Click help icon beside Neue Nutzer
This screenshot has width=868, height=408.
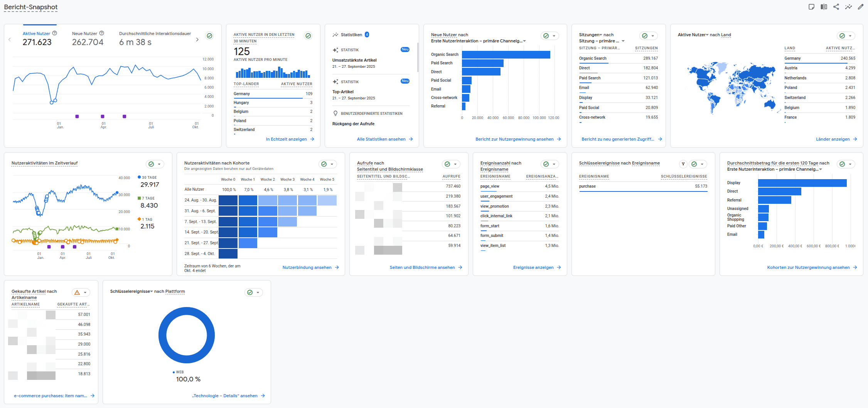[x=102, y=34]
